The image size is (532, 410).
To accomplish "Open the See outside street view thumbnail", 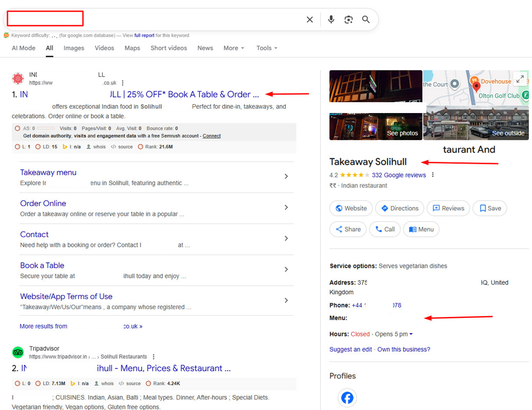I will (x=476, y=123).
